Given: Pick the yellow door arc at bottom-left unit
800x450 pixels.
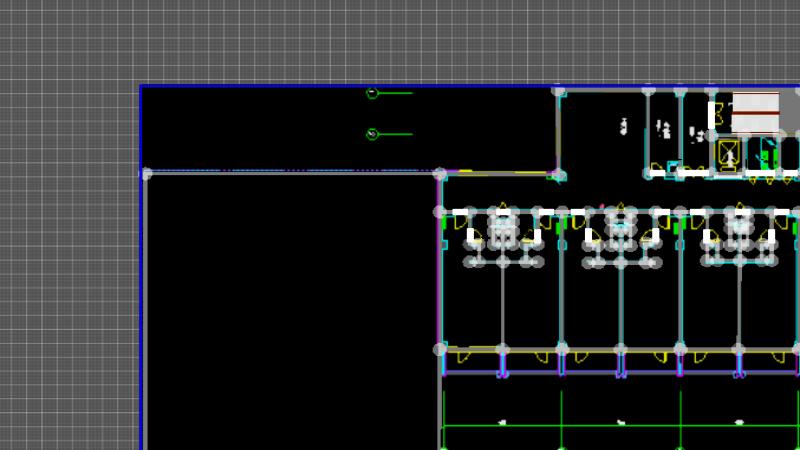Looking at the screenshot, I should pos(463,356).
